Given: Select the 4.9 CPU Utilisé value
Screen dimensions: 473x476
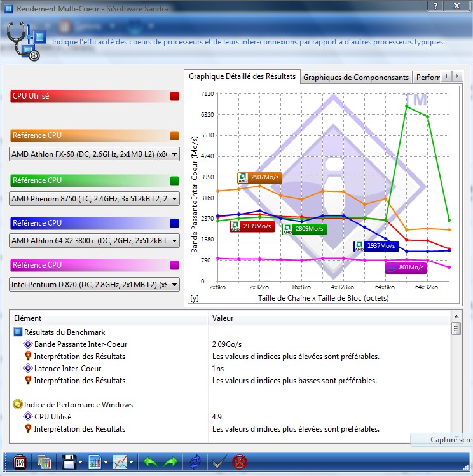Looking at the screenshot, I should click(217, 416).
